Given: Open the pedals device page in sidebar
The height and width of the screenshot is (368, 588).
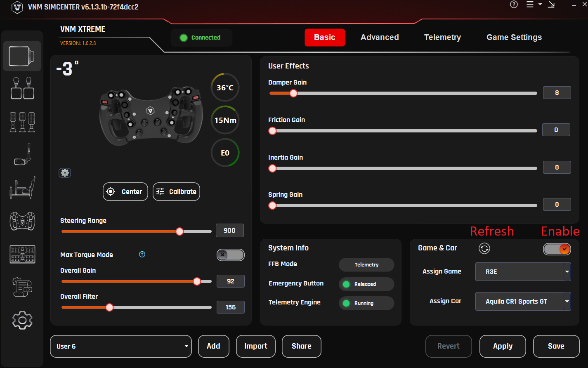Looking at the screenshot, I should coord(22,122).
